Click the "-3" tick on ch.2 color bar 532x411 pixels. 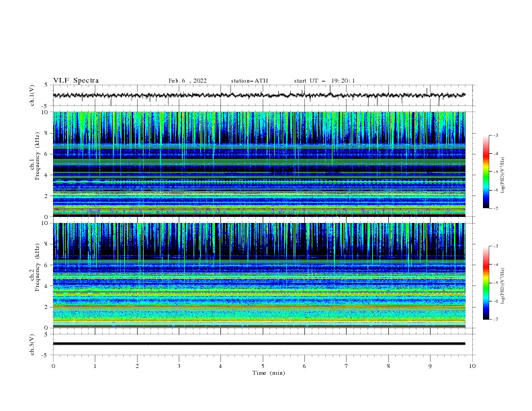(495, 246)
